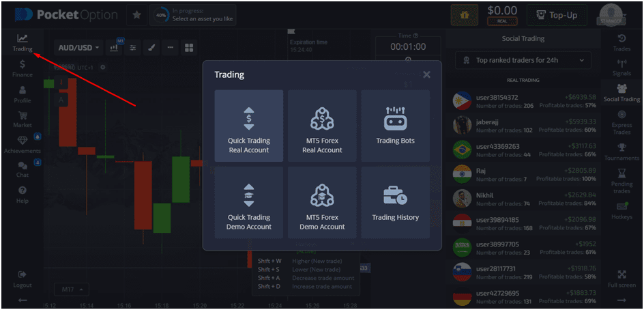Open the Help sidebar section
The height and width of the screenshot is (310, 644).
coord(23,195)
